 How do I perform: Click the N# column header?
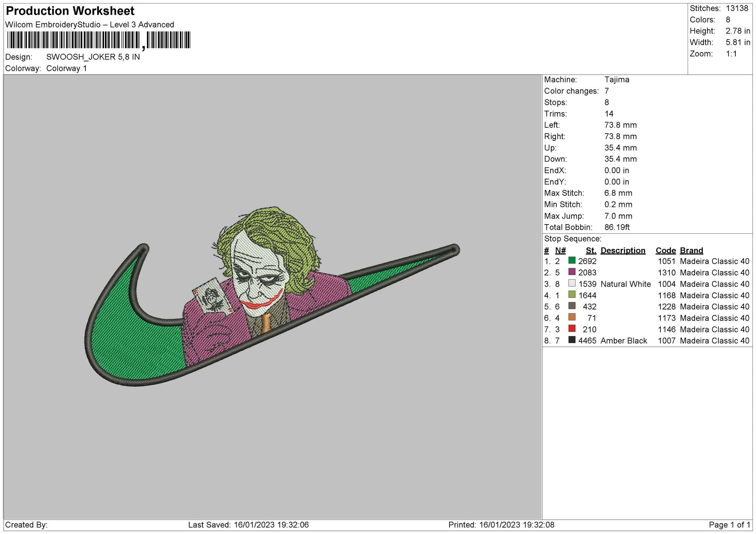[x=560, y=250]
